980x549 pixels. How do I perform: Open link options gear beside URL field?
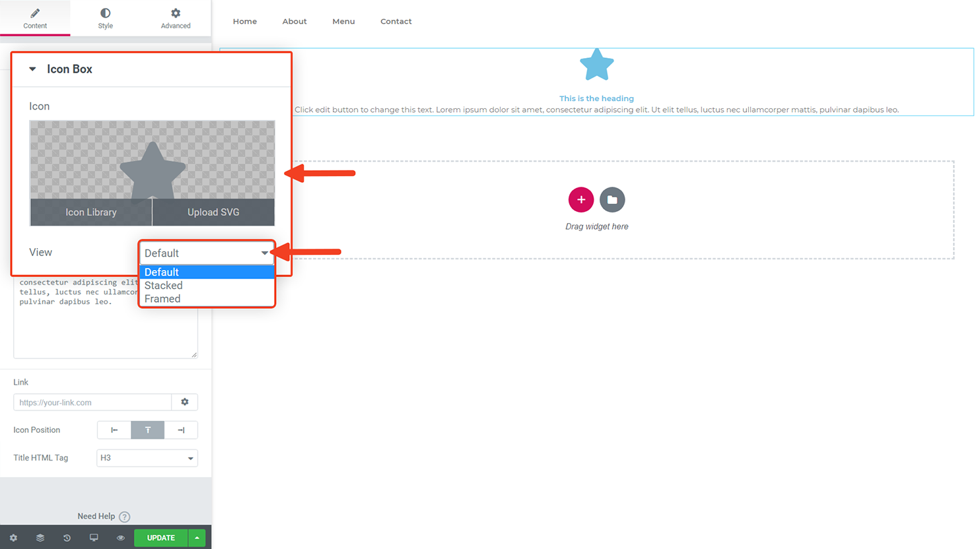pos(185,402)
